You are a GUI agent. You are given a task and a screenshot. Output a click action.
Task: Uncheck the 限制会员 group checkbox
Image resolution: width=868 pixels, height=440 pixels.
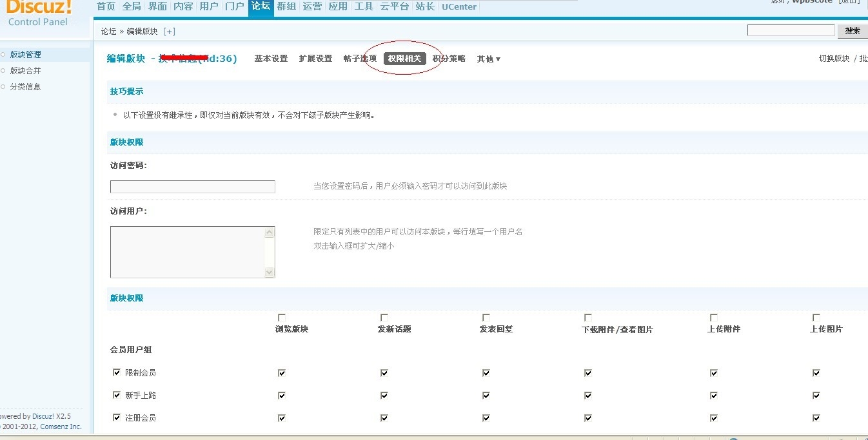(117, 372)
